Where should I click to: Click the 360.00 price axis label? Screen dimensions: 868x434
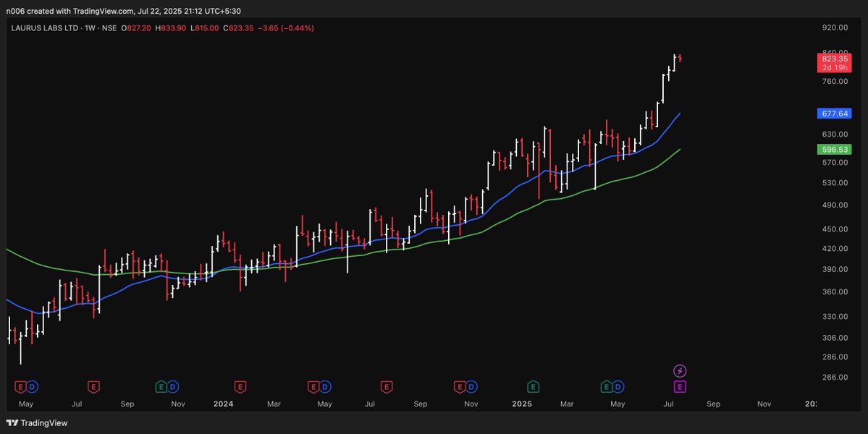point(835,292)
